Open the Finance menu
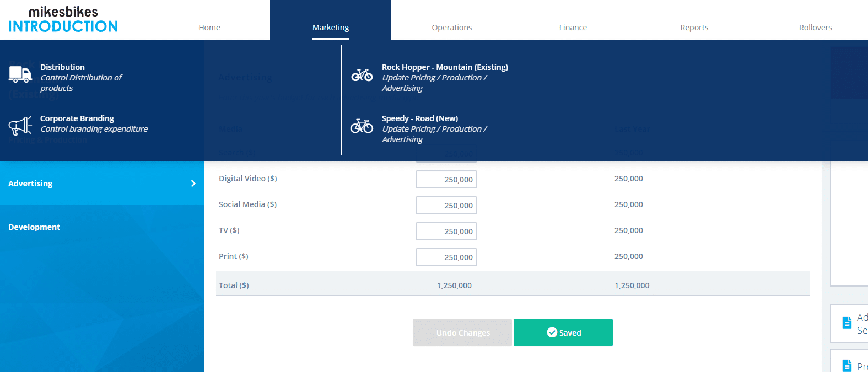The image size is (868, 372). 573,28
